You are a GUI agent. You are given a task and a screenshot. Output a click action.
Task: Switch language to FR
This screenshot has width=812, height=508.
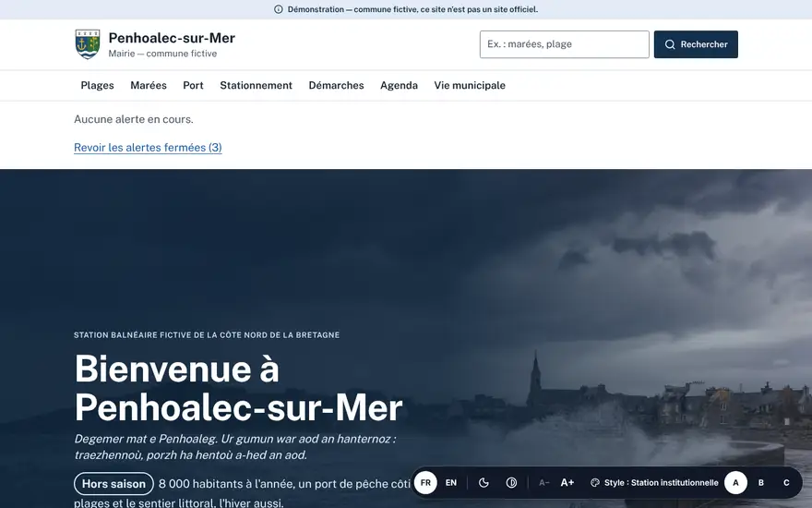pyautogui.click(x=425, y=482)
